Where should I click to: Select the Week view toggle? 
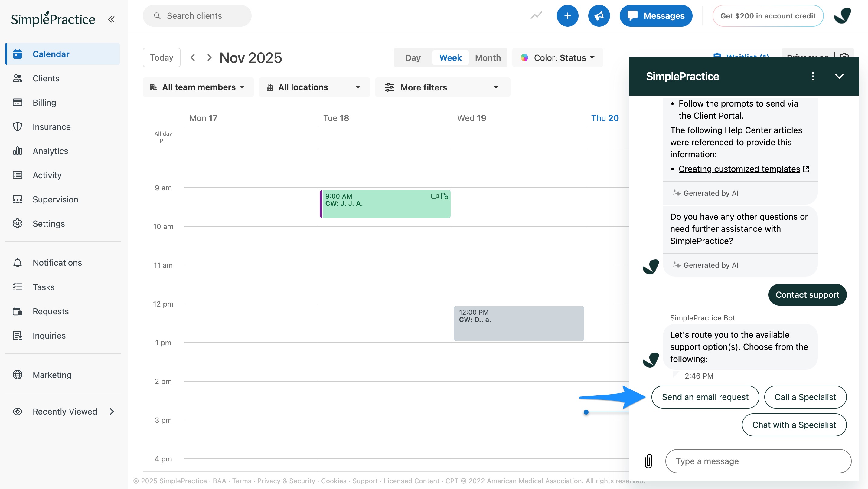pyautogui.click(x=450, y=58)
